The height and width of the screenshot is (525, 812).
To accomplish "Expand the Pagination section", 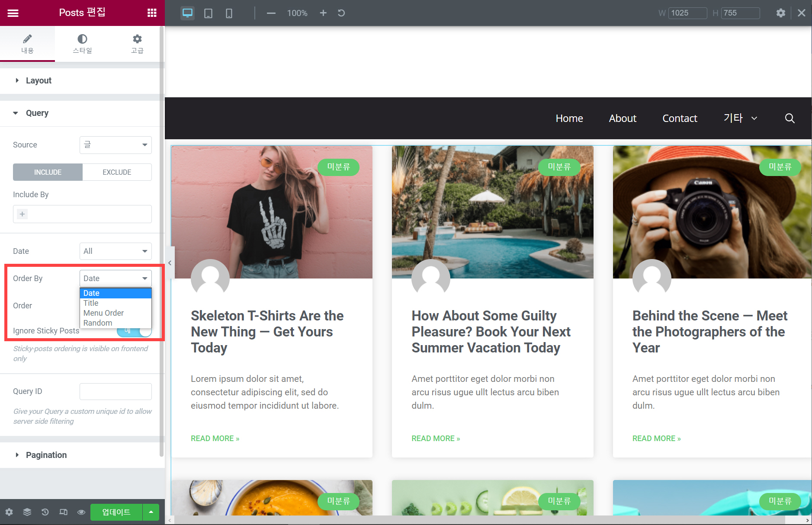I will [80, 455].
